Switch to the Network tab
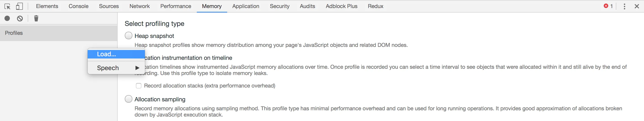 coord(140,6)
